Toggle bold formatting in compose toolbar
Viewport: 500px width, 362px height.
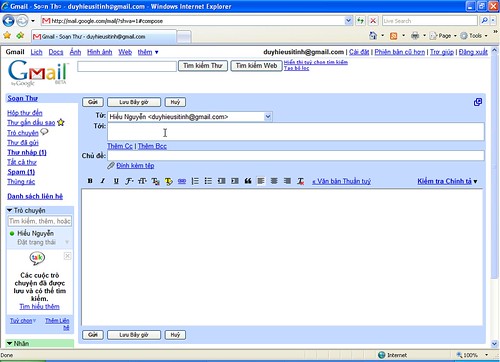point(90,181)
